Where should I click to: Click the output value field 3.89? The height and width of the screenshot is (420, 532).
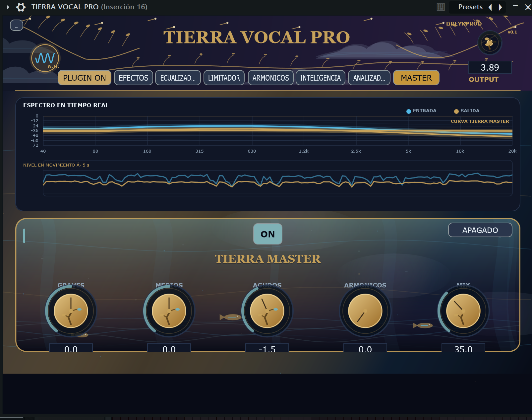pyautogui.click(x=490, y=68)
